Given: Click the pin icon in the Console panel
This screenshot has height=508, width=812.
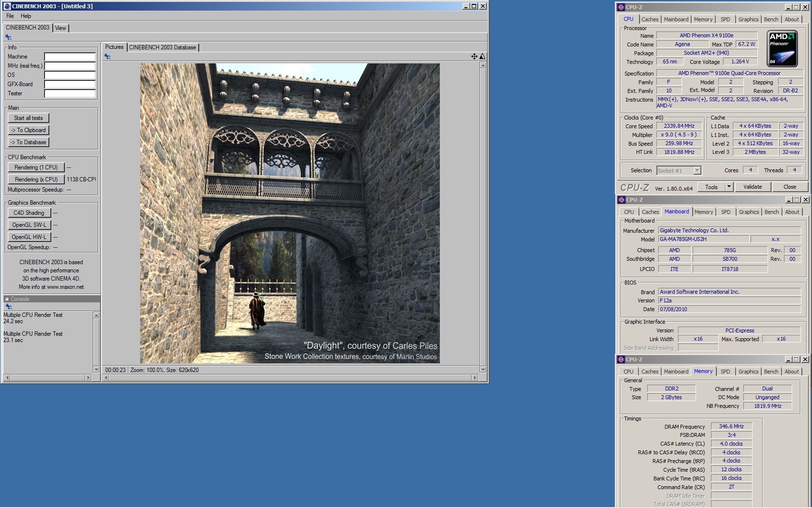Looking at the screenshot, I should (x=8, y=307).
